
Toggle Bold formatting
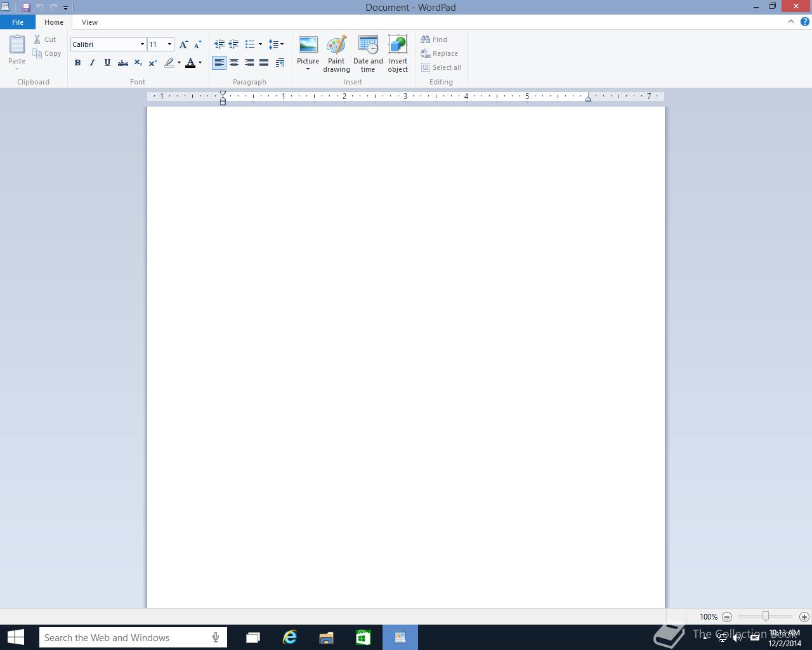click(x=77, y=63)
